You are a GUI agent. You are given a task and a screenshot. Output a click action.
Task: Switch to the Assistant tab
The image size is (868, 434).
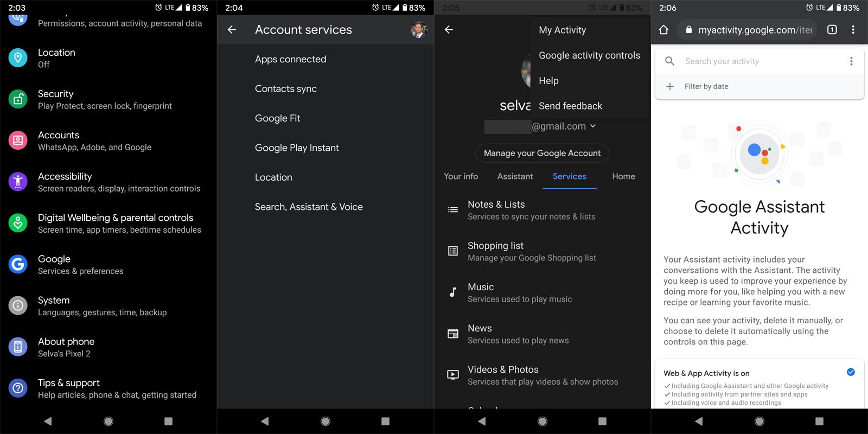(x=515, y=176)
